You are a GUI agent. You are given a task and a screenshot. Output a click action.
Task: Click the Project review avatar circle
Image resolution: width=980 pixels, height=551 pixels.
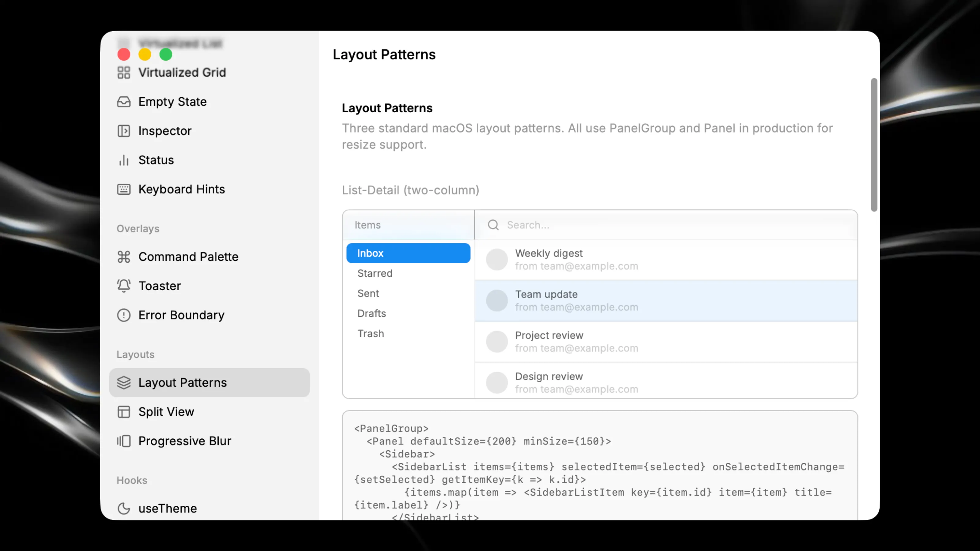(x=496, y=342)
